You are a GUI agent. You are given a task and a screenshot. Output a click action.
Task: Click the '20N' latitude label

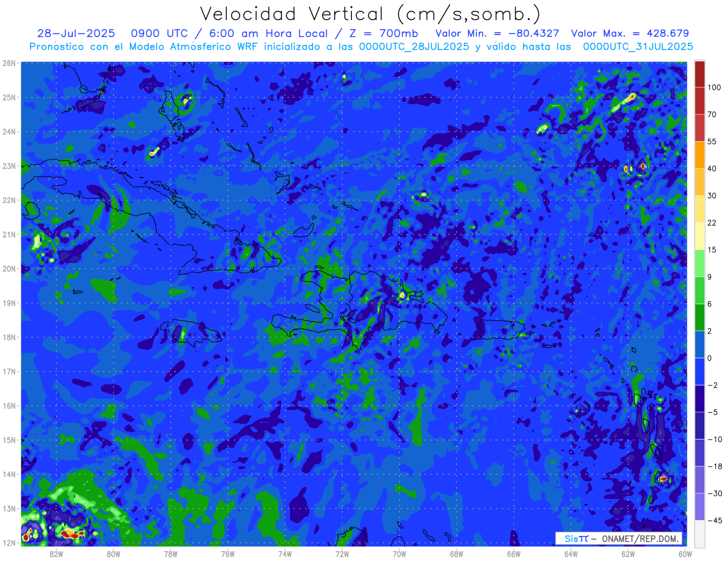click(x=8, y=269)
